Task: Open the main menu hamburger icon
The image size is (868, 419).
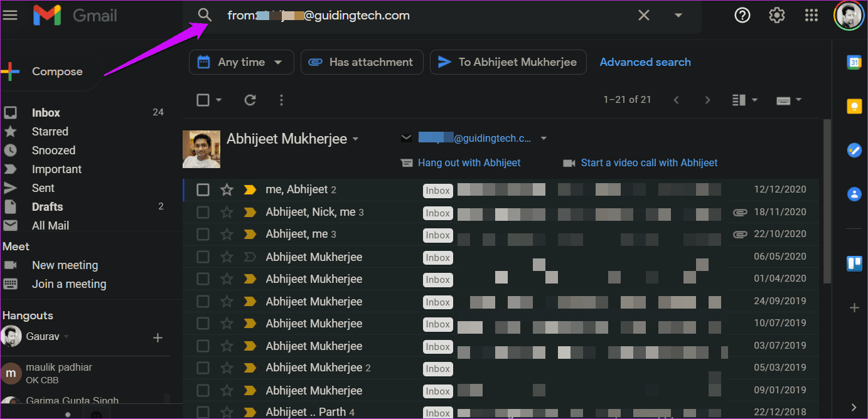Action: tap(10, 15)
